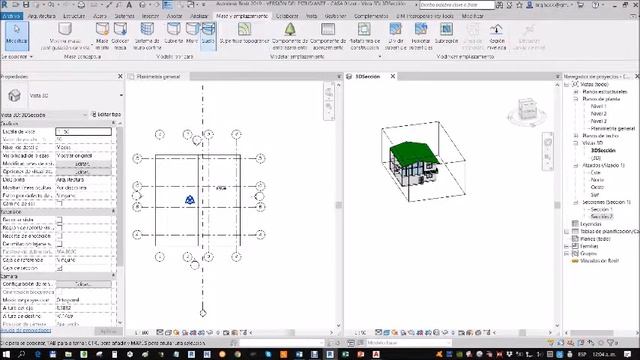Expand the Familias tree node
The height and width of the screenshot is (360, 640).
(x=567, y=246)
